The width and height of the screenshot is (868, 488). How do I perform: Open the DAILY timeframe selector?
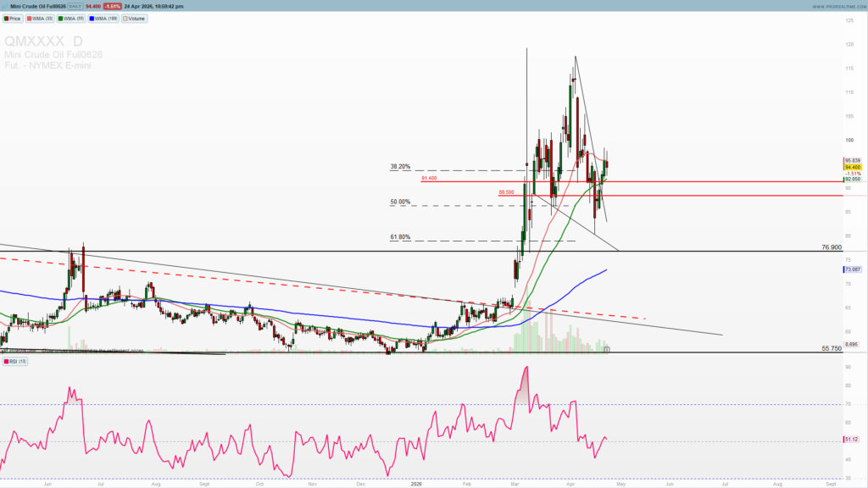tap(75, 5)
